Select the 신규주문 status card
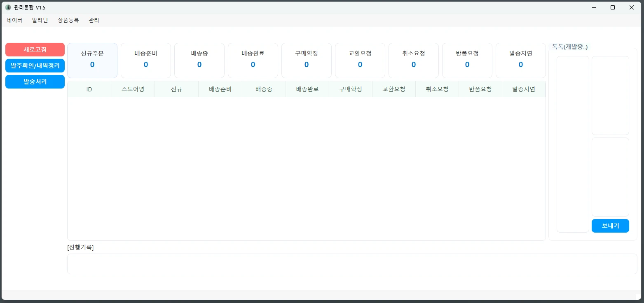The image size is (644, 303). (92, 61)
